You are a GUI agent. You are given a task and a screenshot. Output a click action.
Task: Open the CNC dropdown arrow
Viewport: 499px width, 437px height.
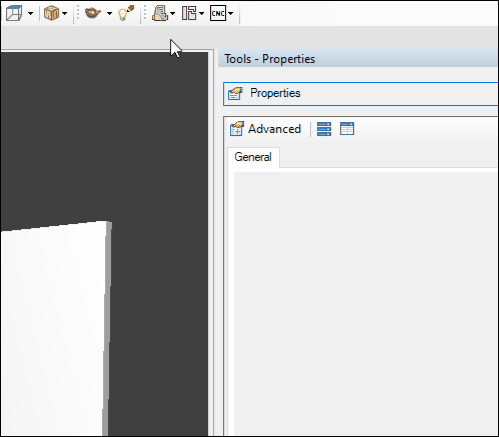coord(231,14)
